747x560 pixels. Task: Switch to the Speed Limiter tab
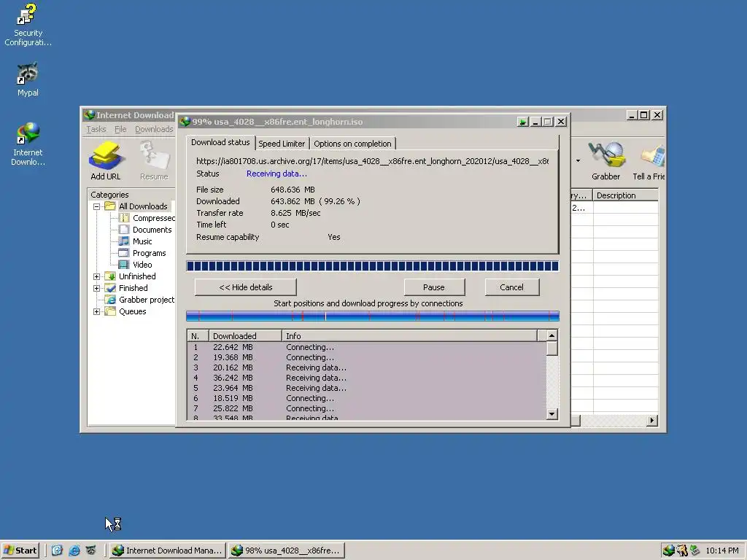click(282, 144)
